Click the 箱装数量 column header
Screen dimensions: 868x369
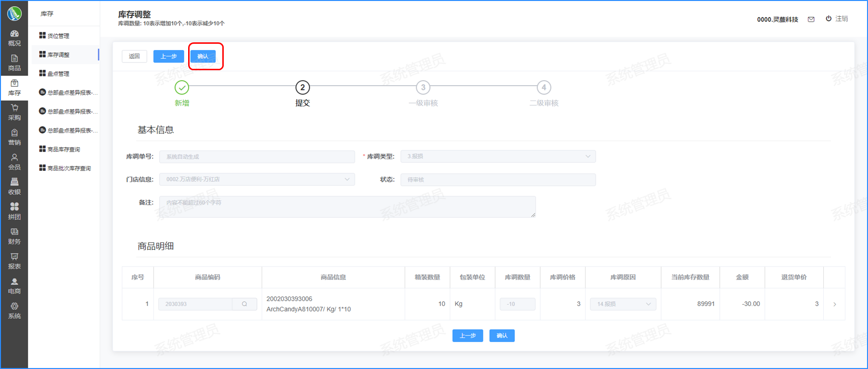[x=427, y=277]
